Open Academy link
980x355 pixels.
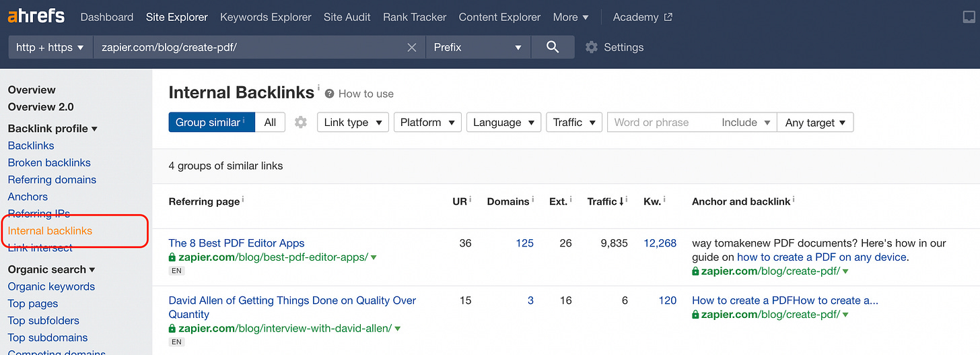pyautogui.click(x=635, y=18)
